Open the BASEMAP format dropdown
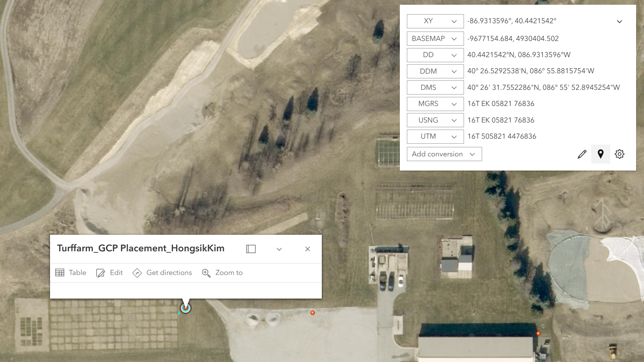 [435, 39]
